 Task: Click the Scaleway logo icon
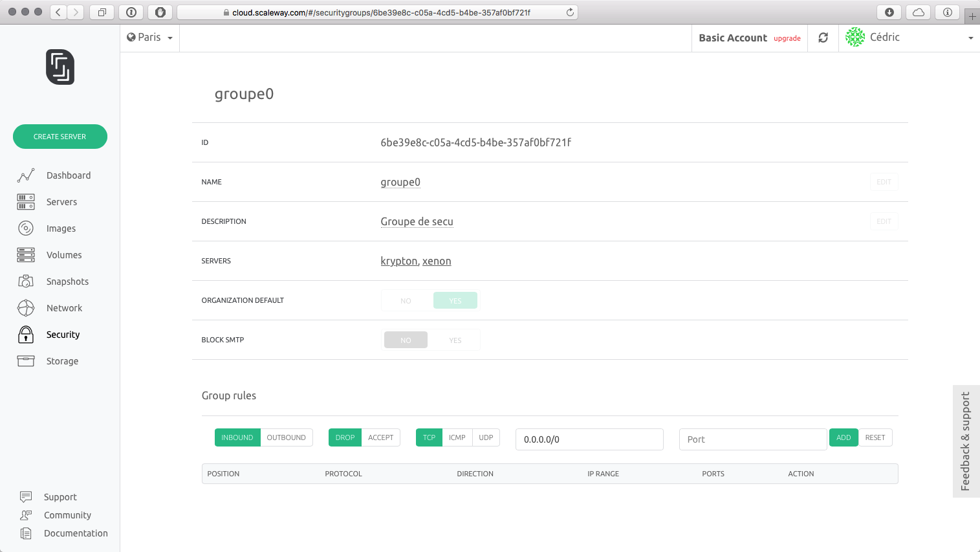coord(60,67)
